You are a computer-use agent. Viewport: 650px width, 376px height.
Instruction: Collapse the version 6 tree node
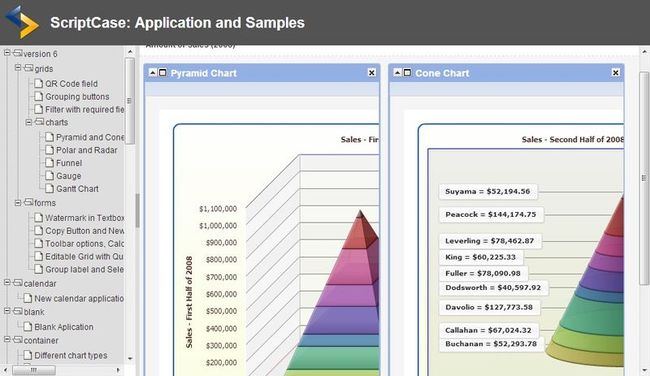(x=7, y=53)
